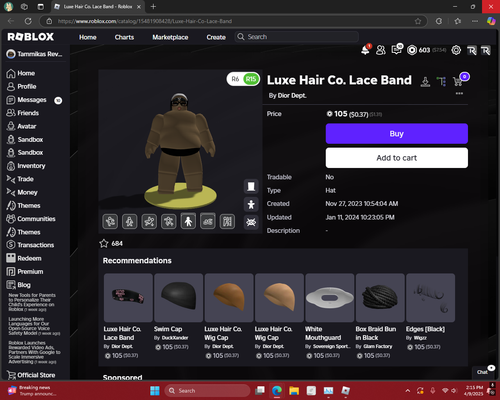The image size is (500, 400).
Task: Click the download asset icon beside the title
Action: point(425,81)
